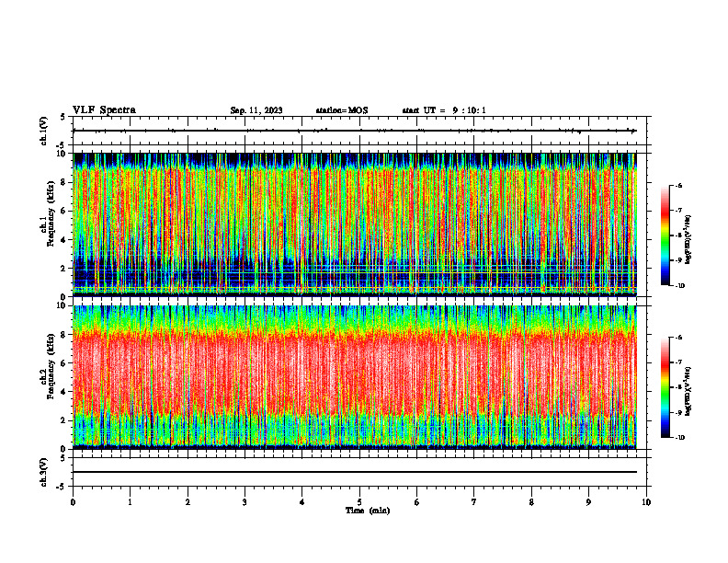Click time axis tick label "5"
Screen dimensions: 728x563
[359, 502]
